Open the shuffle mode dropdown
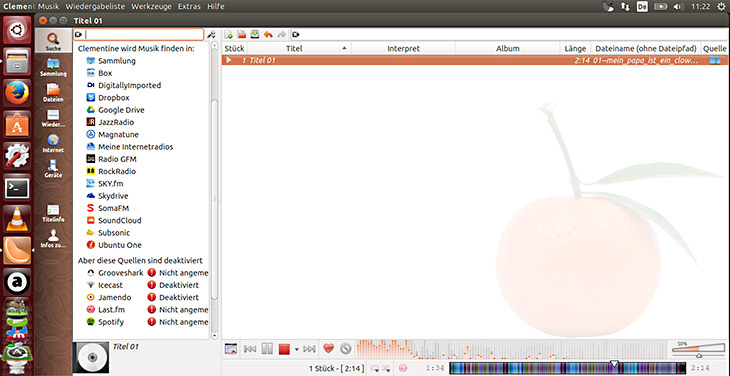The width and height of the screenshot is (730, 376). pos(386,369)
